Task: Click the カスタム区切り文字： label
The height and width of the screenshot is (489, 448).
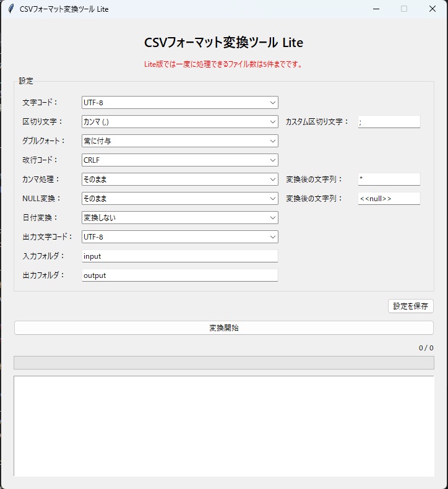Action: [x=317, y=121]
